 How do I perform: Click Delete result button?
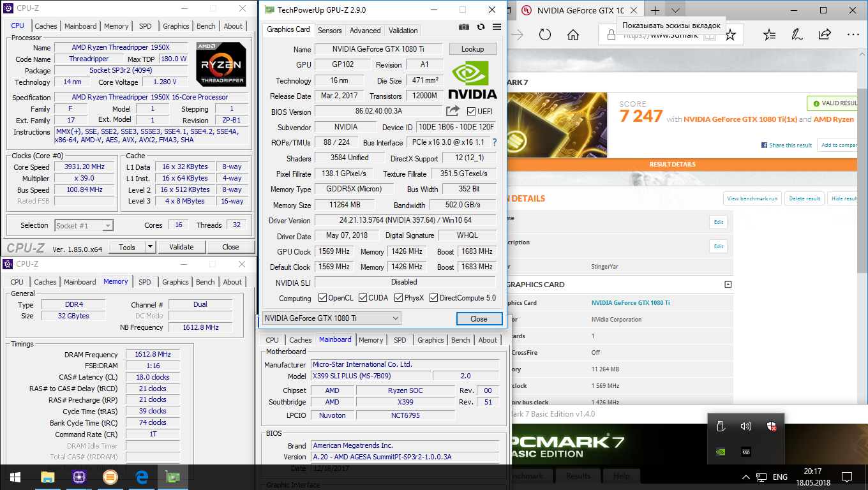point(804,198)
